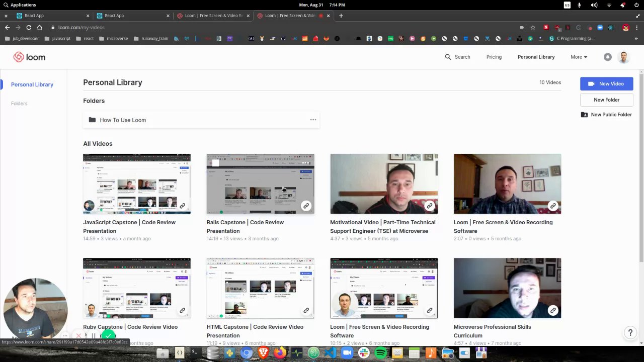
Task: Open the Applications menu
Action: (x=19, y=5)
